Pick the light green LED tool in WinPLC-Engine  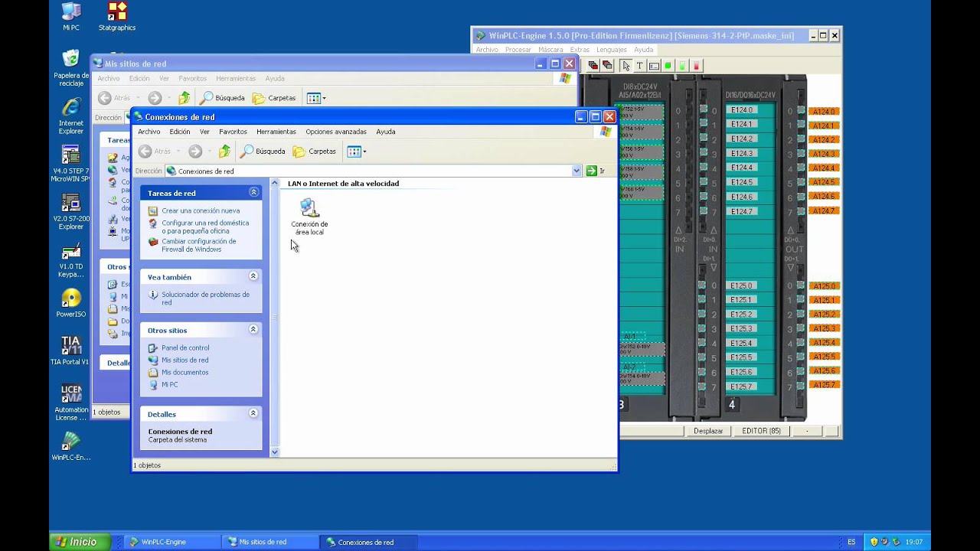click(682, 66)
